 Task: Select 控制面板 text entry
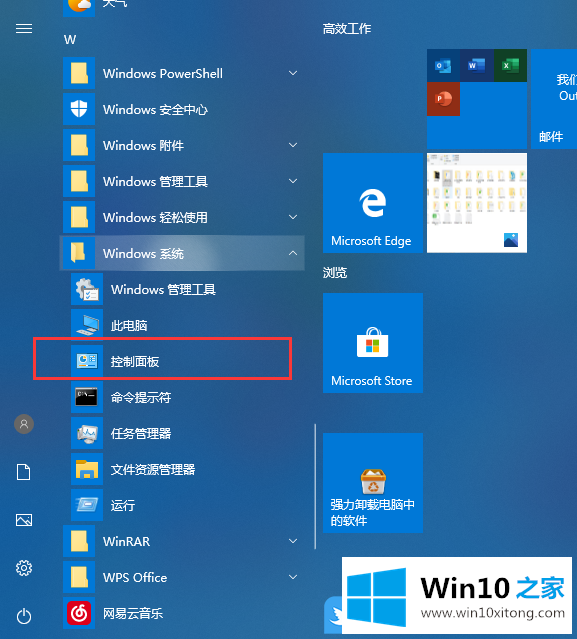(x=135, y=361)
